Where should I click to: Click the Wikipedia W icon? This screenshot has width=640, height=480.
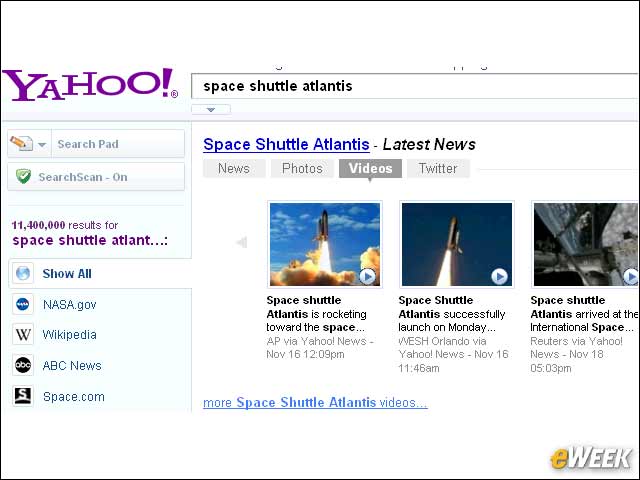pos(23,334)
